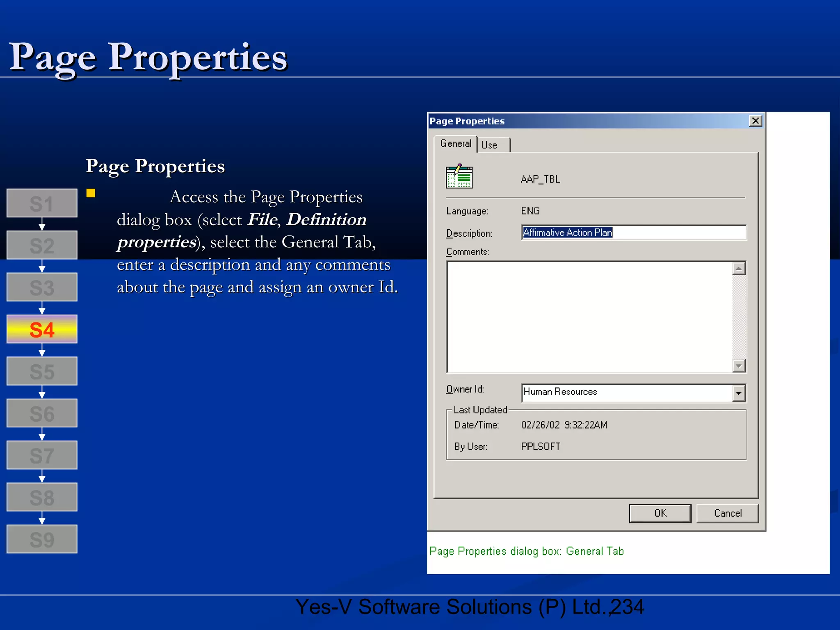Click the S1 step box
The image size is (840, 630).
[42, 203]
